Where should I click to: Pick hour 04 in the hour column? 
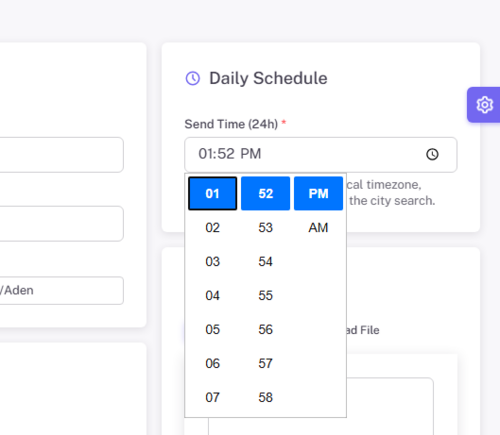point(212,296)
